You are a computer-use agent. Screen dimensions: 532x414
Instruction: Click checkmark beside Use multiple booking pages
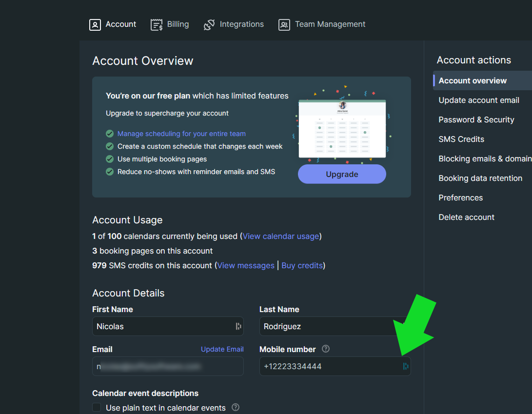coord(110,159)
